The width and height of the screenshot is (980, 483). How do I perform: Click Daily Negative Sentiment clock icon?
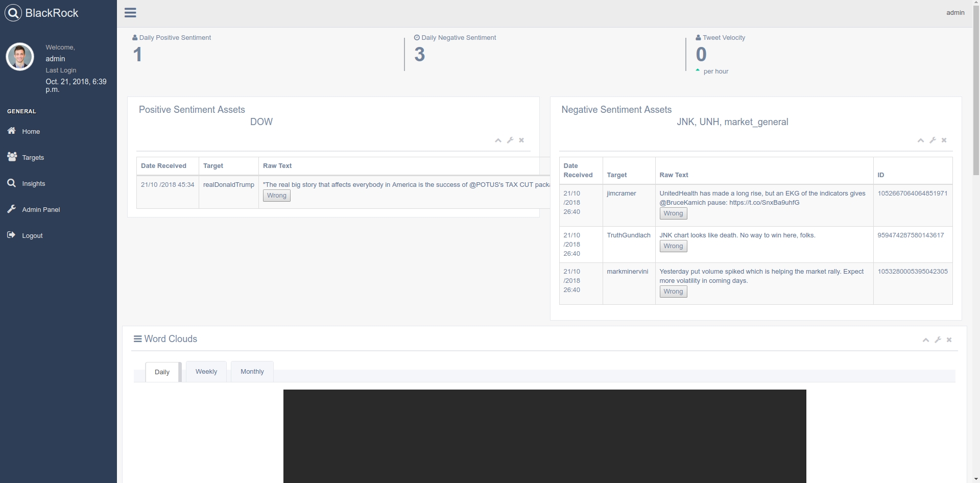[417, 37]
